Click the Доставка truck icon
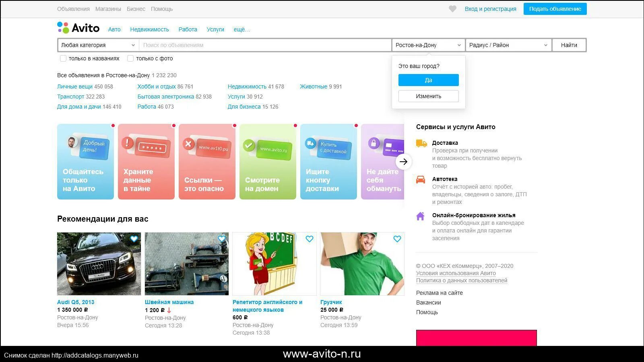 click(421, 143)
